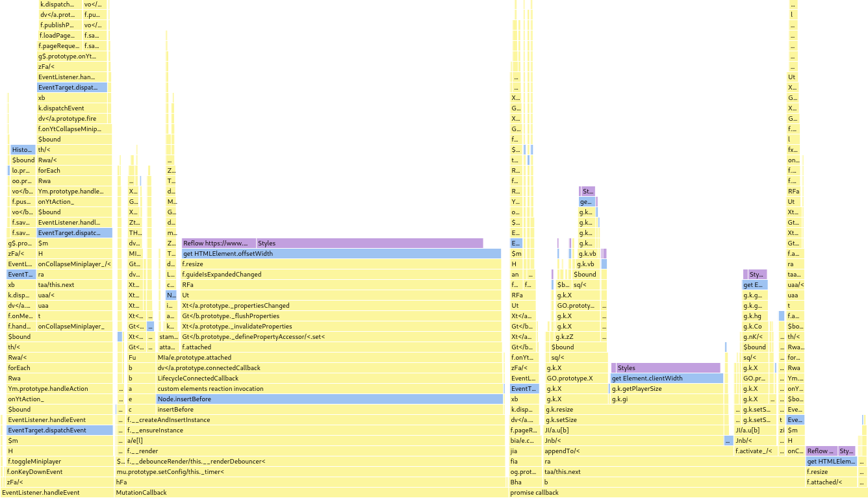This screenshot has height=498, width=868.
Task: Click the blue Node.insertBefore frame
Action: coord(329,399)
